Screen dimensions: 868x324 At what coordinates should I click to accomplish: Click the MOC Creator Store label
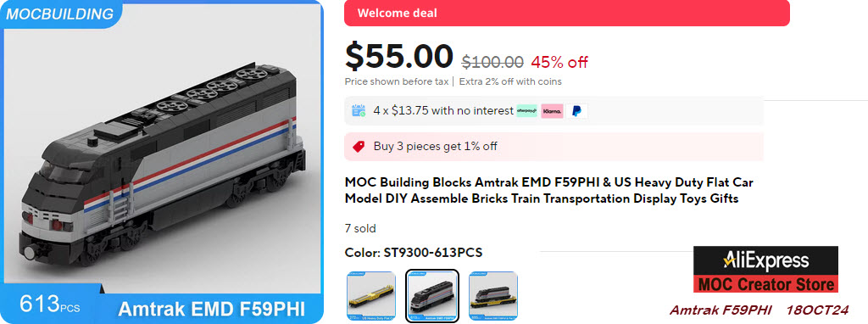click(x=765, y=285)
